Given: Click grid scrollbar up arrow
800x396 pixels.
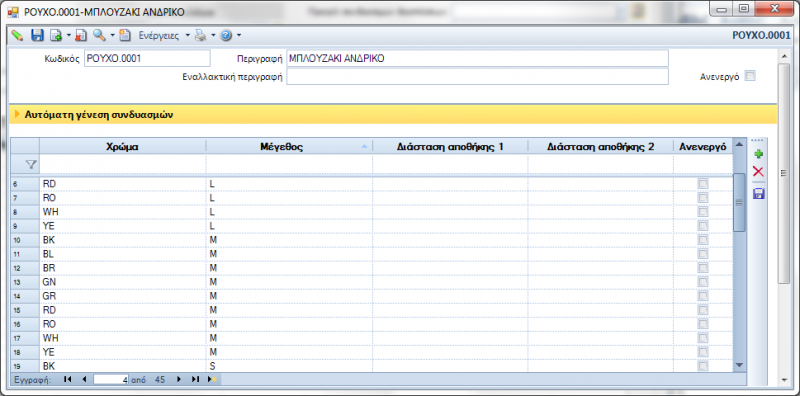Looking at the screenshot, I should pos(739,145).
